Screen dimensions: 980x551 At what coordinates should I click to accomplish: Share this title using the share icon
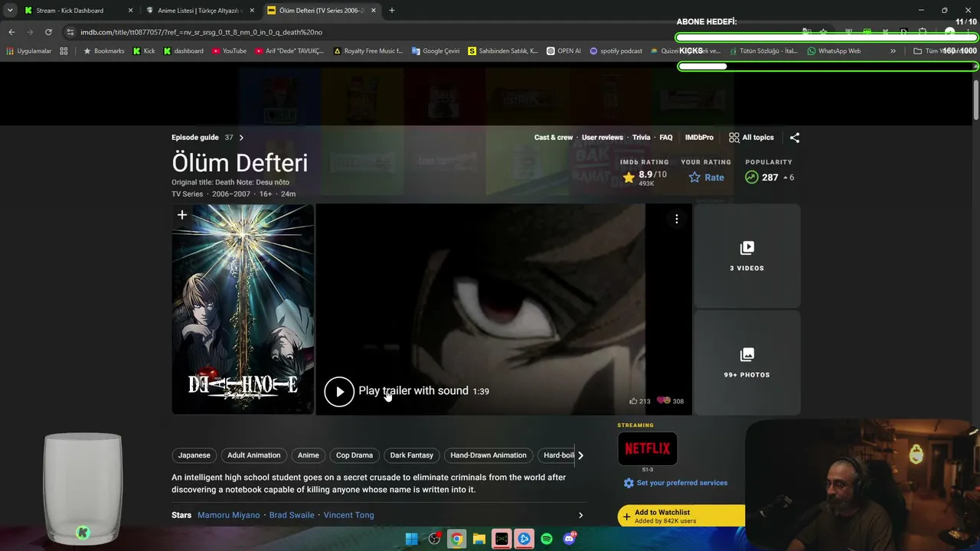[795, 138]
